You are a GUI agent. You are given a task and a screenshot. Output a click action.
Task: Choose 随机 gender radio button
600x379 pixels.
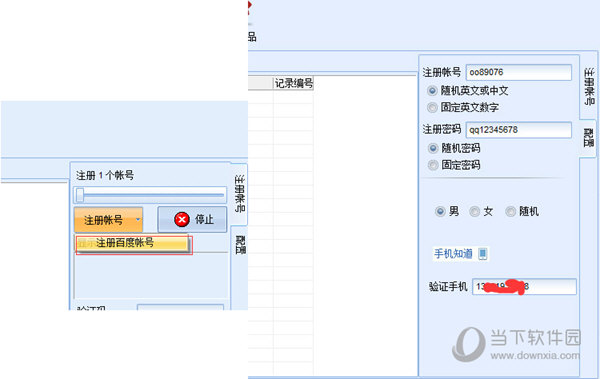(x=510, y=211)
